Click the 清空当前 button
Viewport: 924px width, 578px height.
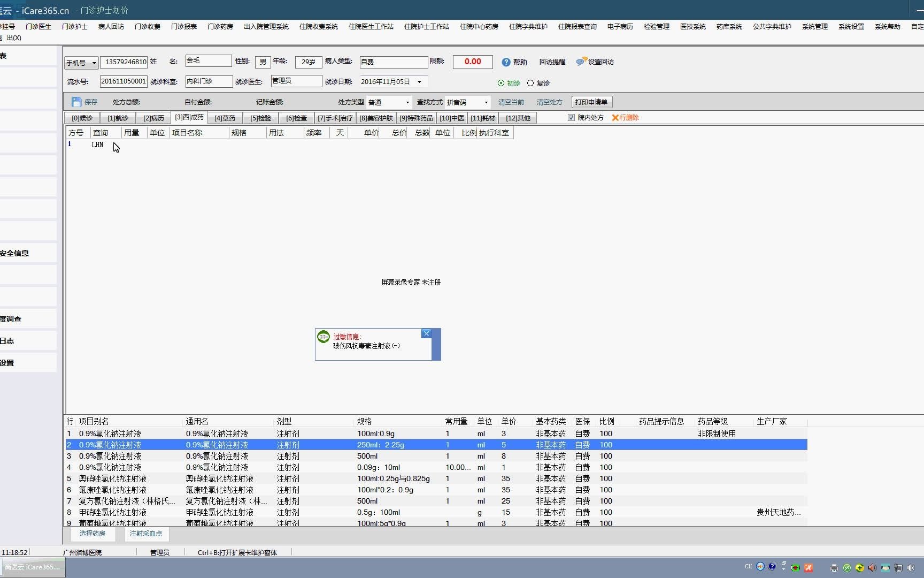(511, 102)
